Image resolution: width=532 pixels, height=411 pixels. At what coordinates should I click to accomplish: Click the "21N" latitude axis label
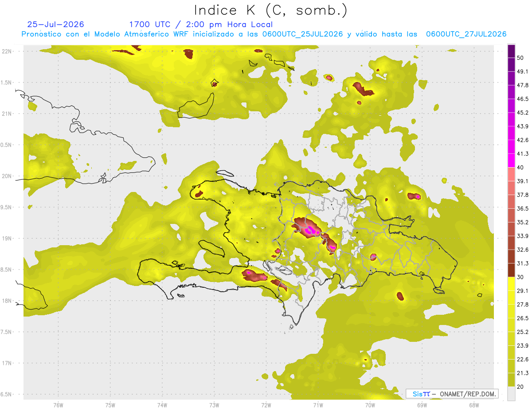(x=7, y=114)
